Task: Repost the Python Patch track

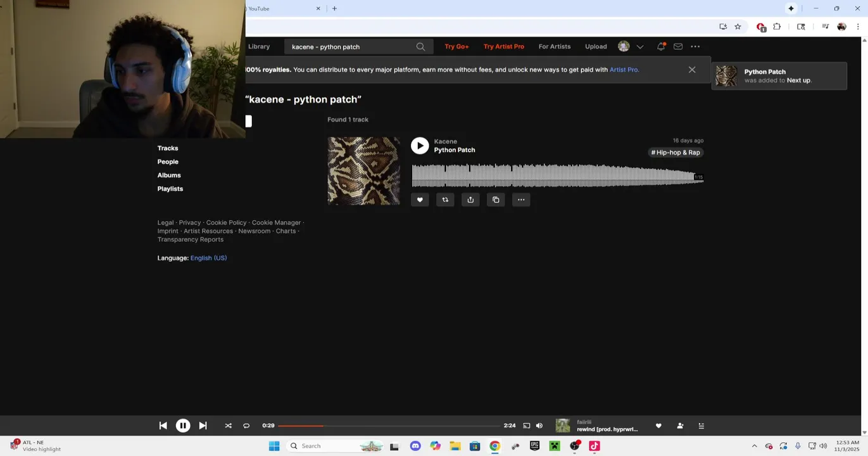Action: pyautogui.click(x=445, y=199)
